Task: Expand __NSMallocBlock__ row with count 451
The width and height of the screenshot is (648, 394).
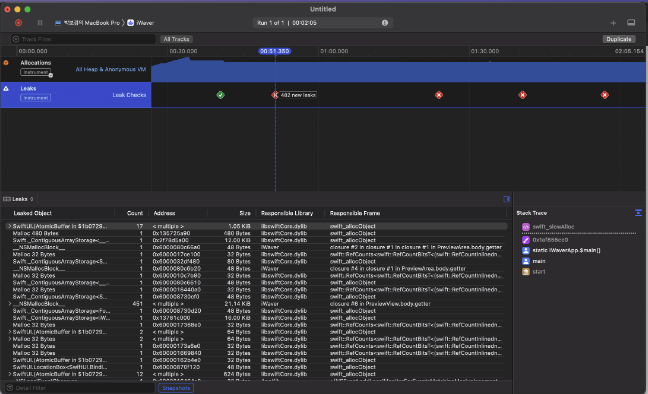Action: point(10,303)
